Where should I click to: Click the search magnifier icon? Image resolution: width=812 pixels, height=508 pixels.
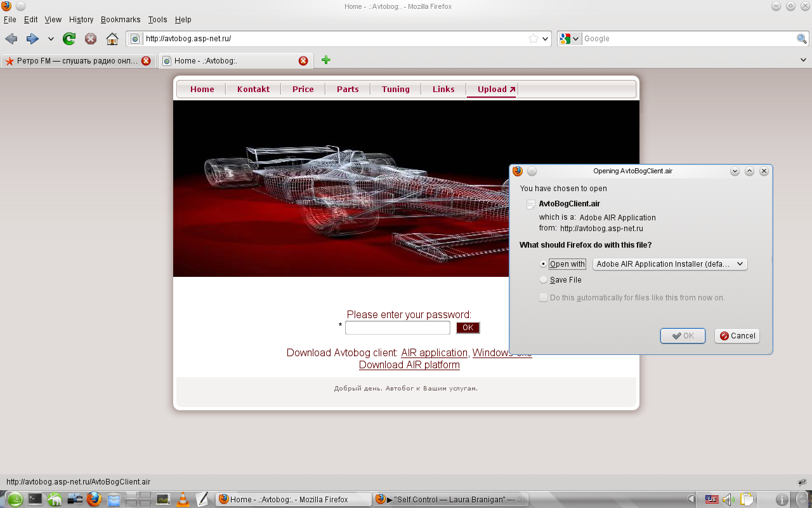(802, 39)
